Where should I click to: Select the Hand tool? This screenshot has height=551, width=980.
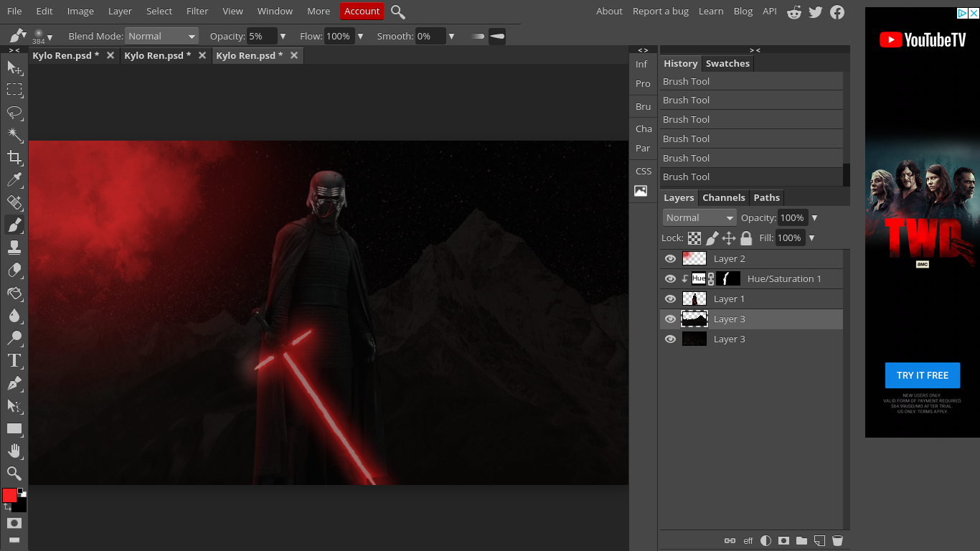(14, 451)
